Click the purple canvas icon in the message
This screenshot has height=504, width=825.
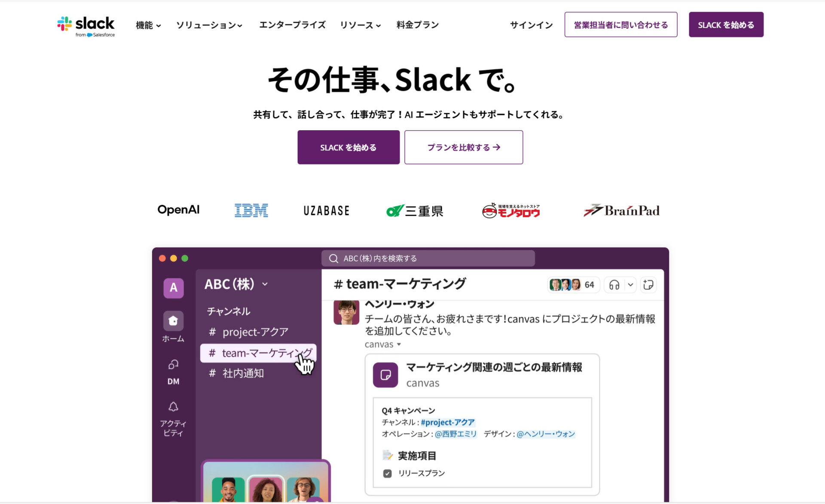point(385,375)
